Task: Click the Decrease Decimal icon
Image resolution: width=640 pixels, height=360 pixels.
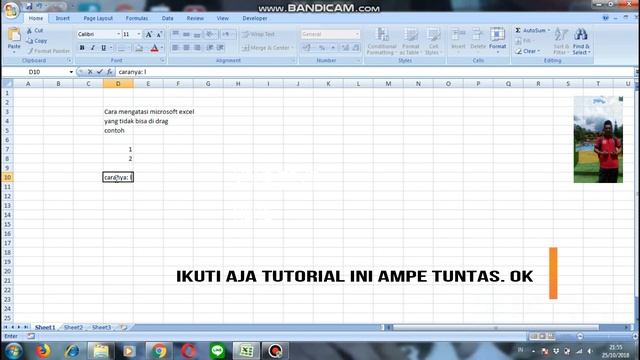Action: pos(356,48)
